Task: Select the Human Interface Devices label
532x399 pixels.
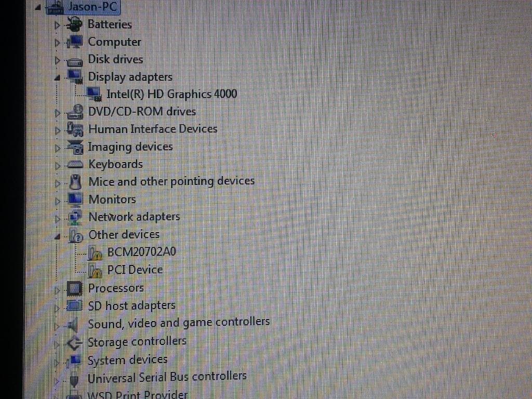Action: pos(153,129)
